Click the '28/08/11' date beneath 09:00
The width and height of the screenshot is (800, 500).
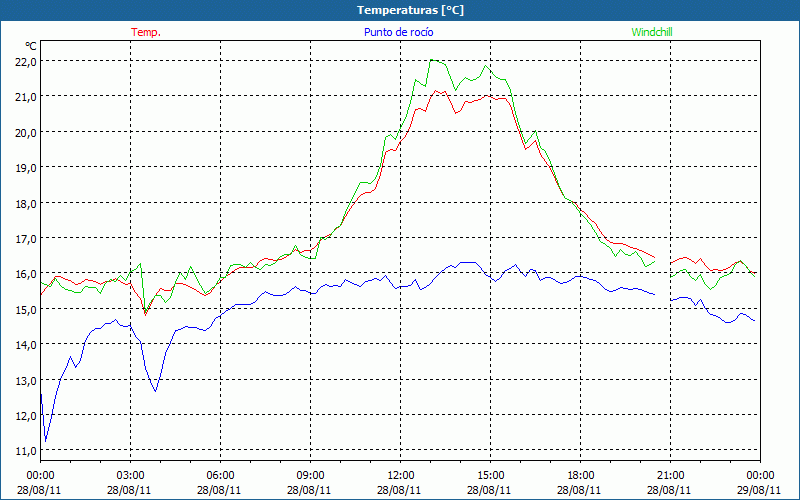[x=309, y=490]
